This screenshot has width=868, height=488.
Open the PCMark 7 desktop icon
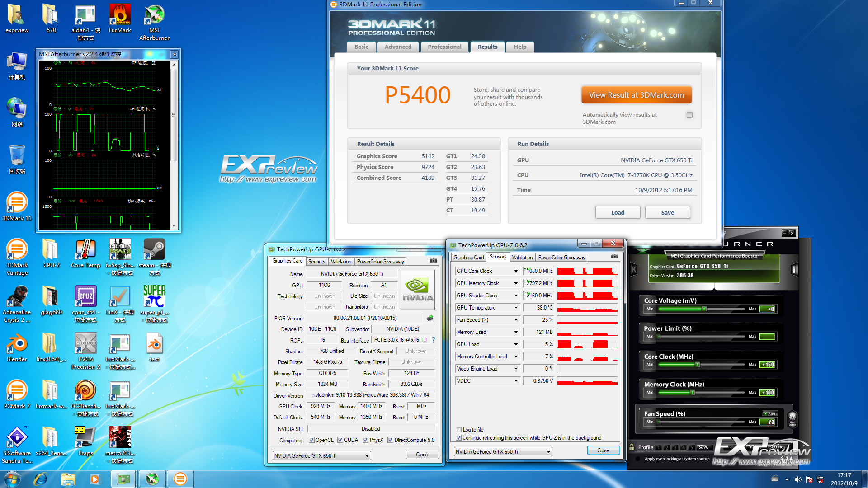point(17,394)
